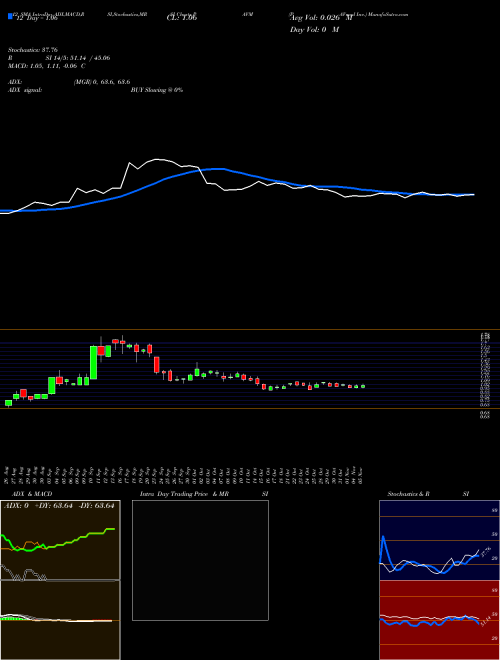Select the 'Stochastics: 37.76' reading
500x660 pixels.
coord(33,50)
